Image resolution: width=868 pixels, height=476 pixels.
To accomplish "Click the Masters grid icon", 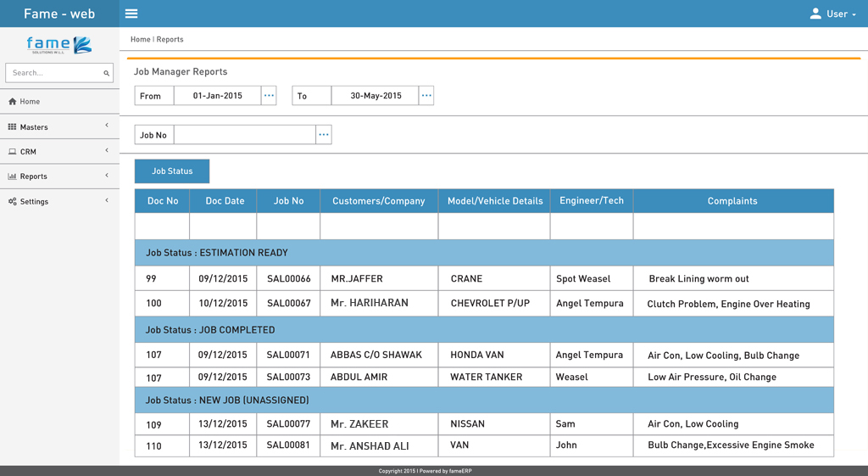I will pyautogui.click(x=12, y=127).
